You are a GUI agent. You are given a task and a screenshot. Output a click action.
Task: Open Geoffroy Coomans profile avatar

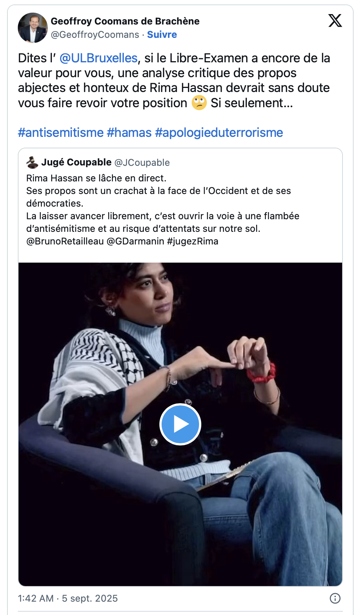coord(33,28)
